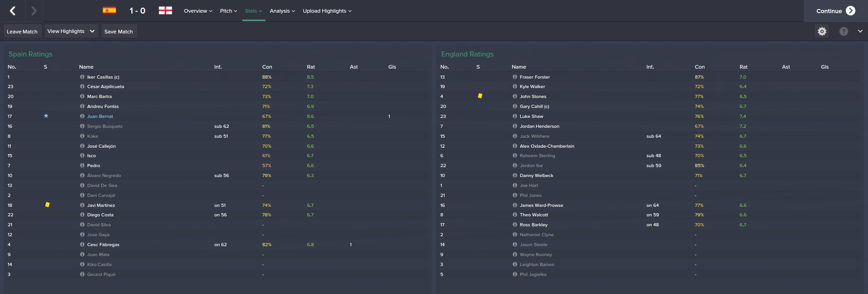Click info icon beside Iker Casillas
868x294 pixels.
[82, 77]
